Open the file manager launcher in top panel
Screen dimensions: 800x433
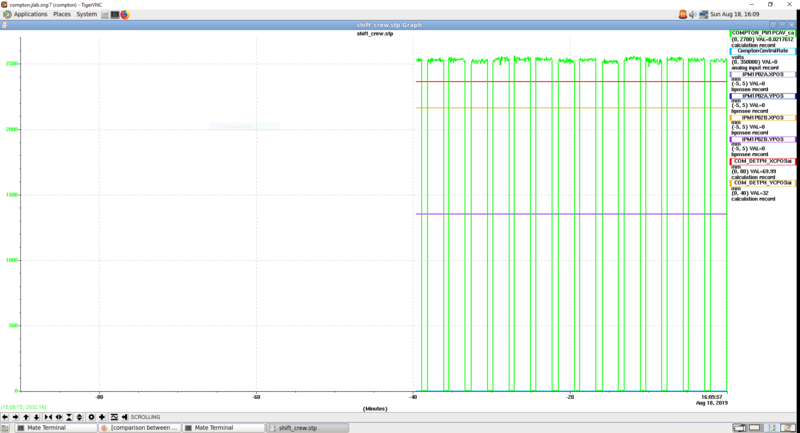(105, 15)
